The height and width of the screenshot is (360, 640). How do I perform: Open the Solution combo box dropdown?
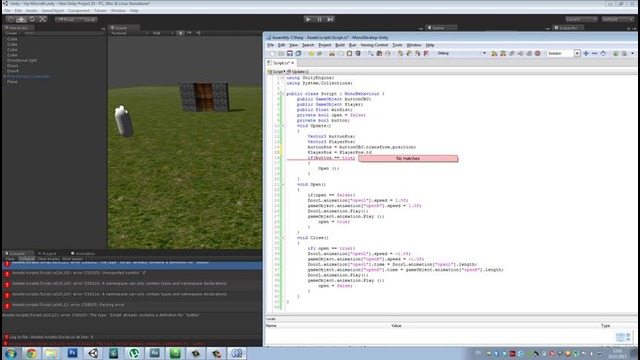point(577,53)
